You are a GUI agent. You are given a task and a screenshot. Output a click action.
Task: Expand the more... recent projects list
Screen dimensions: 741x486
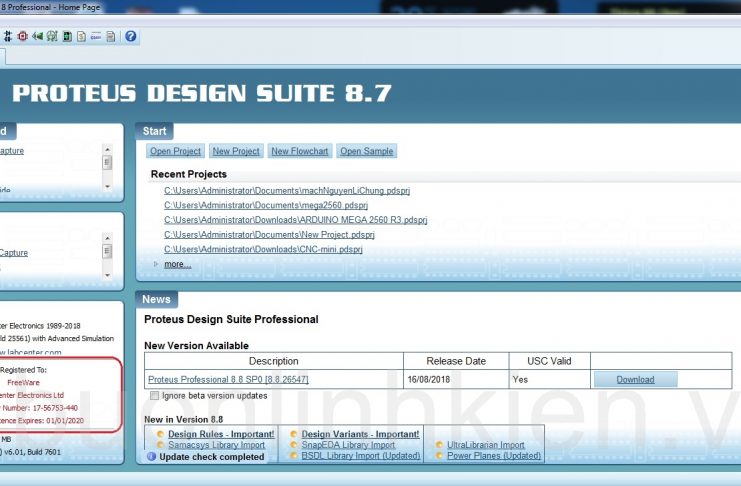(156, 264)
